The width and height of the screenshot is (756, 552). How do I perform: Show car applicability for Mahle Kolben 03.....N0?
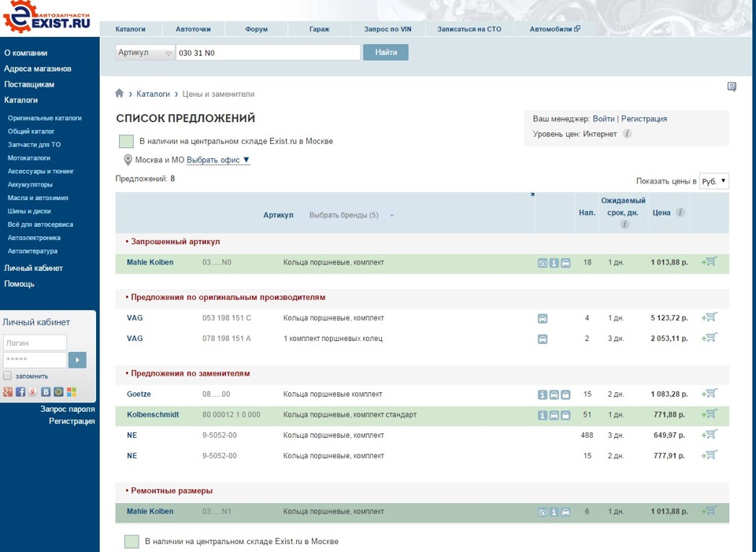click(x=565, y=263)
